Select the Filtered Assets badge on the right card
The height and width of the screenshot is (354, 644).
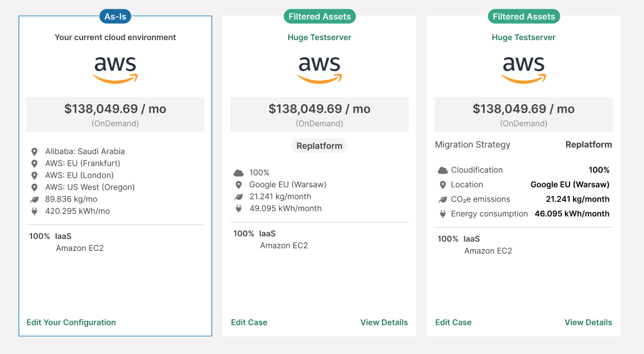coord(524,17)
